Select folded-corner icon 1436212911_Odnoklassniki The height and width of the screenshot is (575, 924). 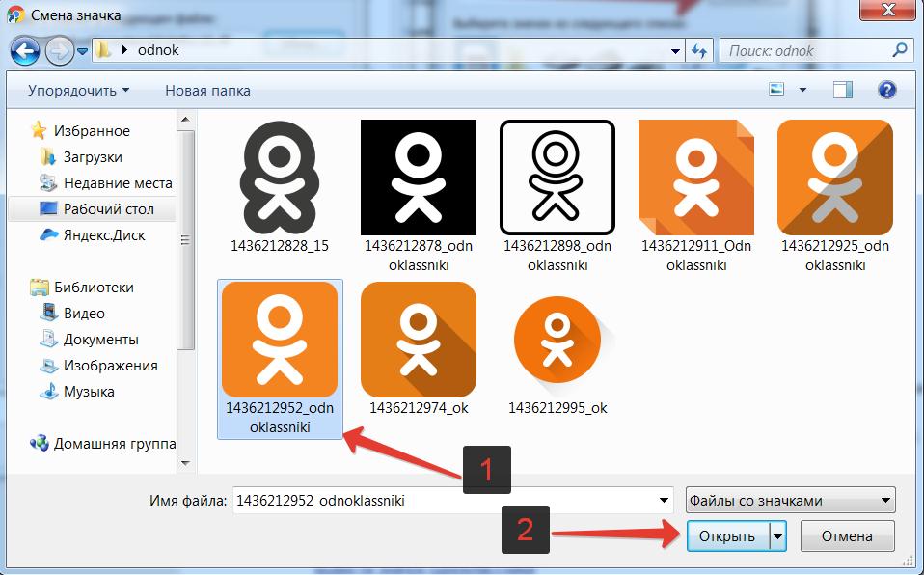click(x=696, y=178)
